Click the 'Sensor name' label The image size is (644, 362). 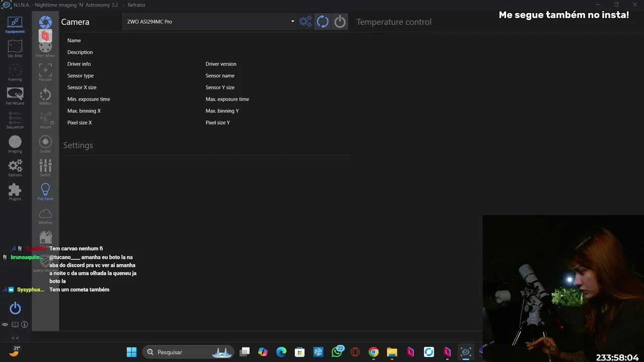(x=220, y=75)
